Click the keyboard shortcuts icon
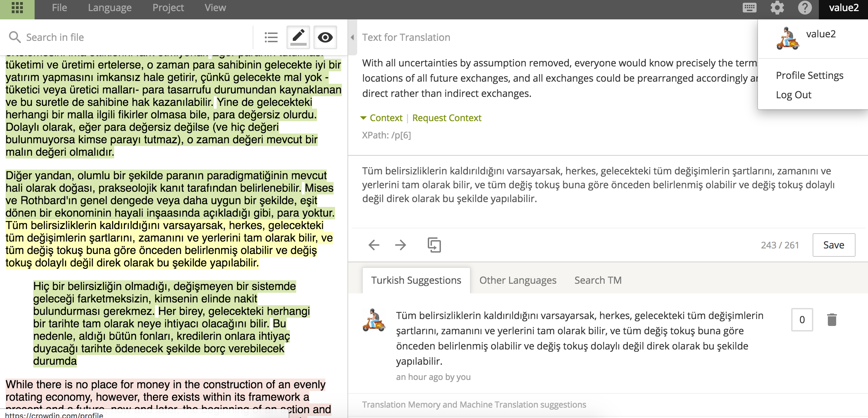 point(749,8)
